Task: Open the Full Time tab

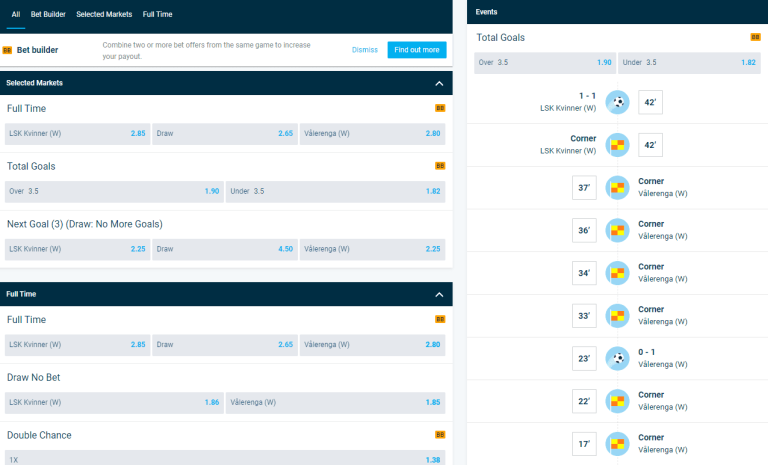Action: tap(158, 14)
